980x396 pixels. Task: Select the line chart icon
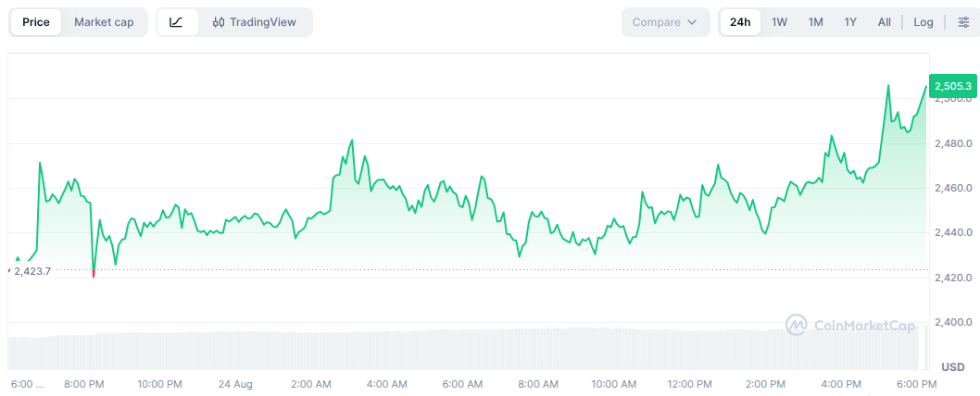coord(177,22)
